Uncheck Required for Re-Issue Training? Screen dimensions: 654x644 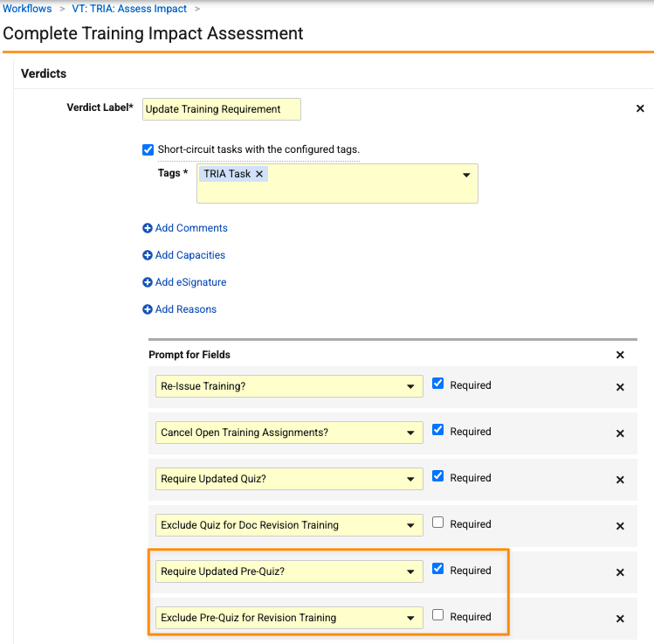(x=437, y=384)
